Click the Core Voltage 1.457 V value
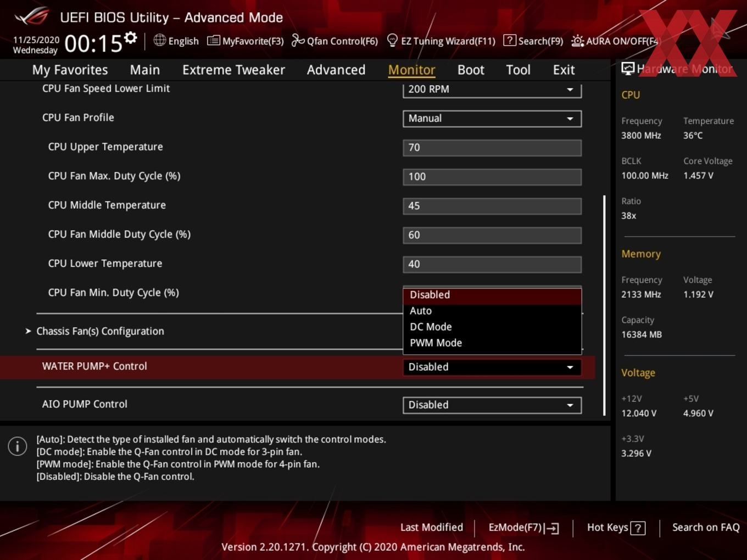 click(698, 176)
